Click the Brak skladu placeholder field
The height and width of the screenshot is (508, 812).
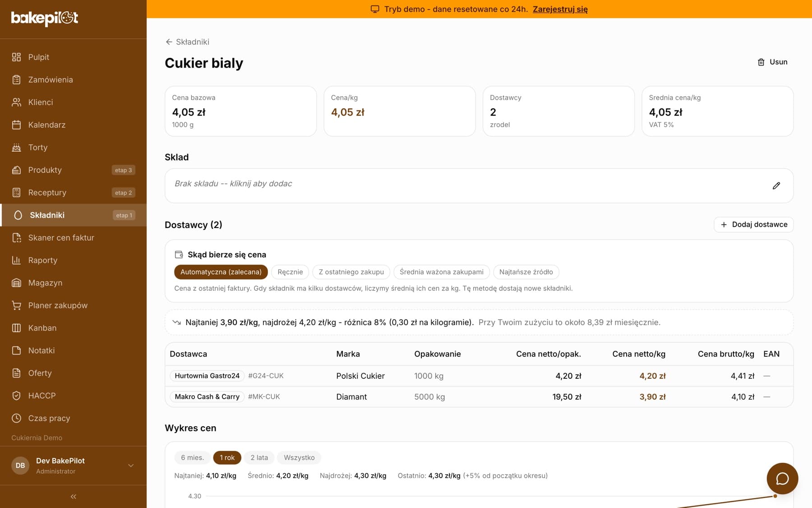(479, 186)
